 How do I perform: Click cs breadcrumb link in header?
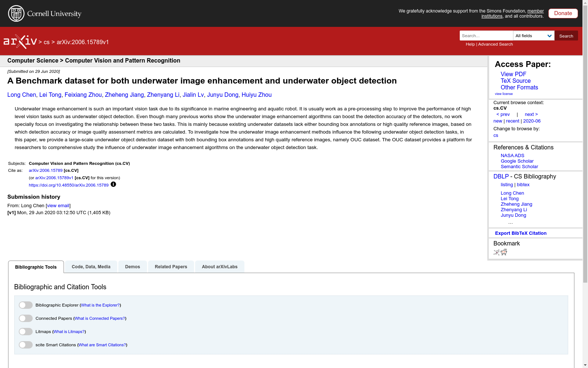46,42
